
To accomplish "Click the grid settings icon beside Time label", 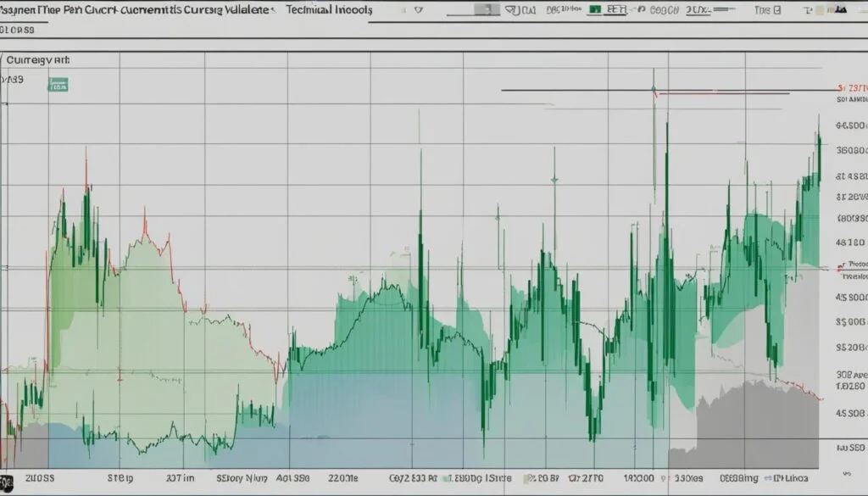I will point(777,10).
